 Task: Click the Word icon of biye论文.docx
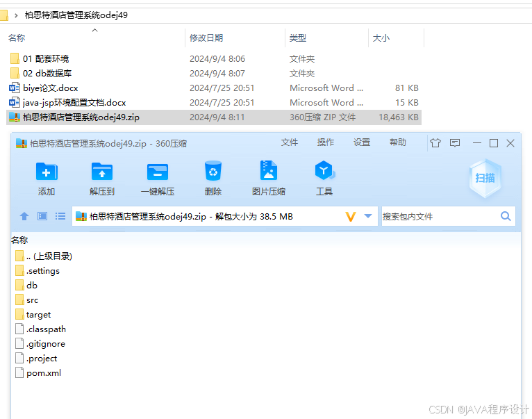tap(15, 88)
